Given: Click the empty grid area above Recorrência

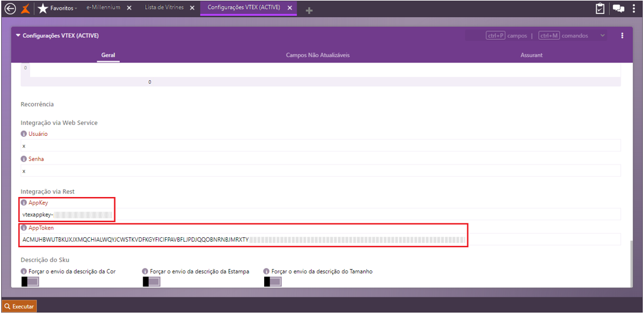Looking at the screenshot, I should [325, 70].
